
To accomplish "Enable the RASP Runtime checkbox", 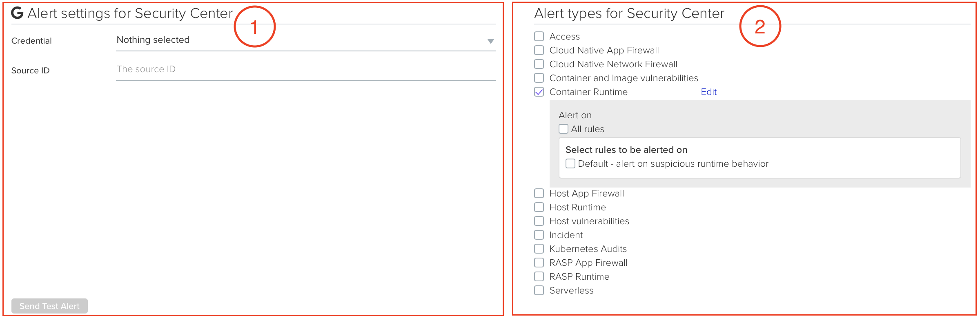I will tap(539, 276).
